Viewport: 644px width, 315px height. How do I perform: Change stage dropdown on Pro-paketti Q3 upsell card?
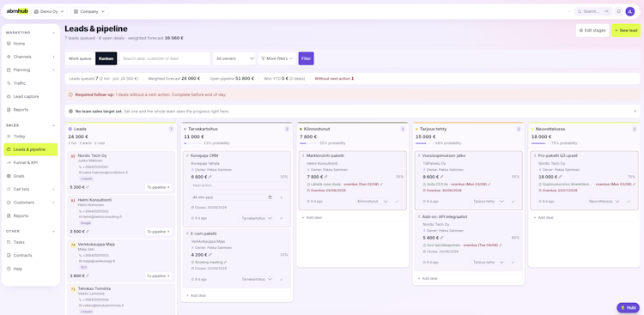point(604,202)
